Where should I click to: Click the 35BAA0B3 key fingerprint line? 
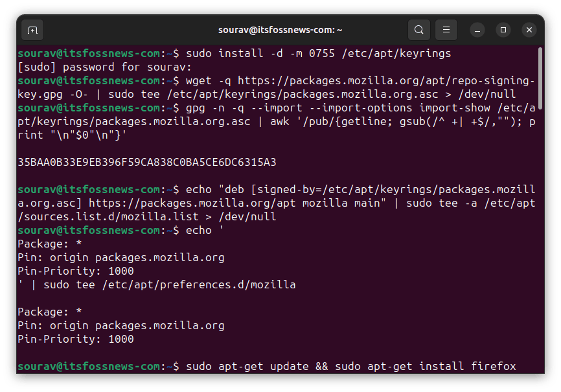(x=147, y=162)
